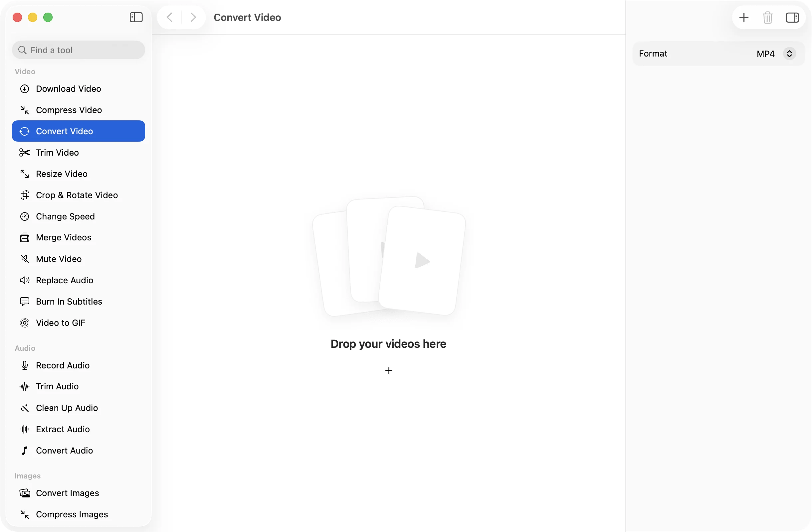The height and width of the screenshot is (532, 812).
Task: Click the Convert Images photo icon
Action: coord(25,493)
